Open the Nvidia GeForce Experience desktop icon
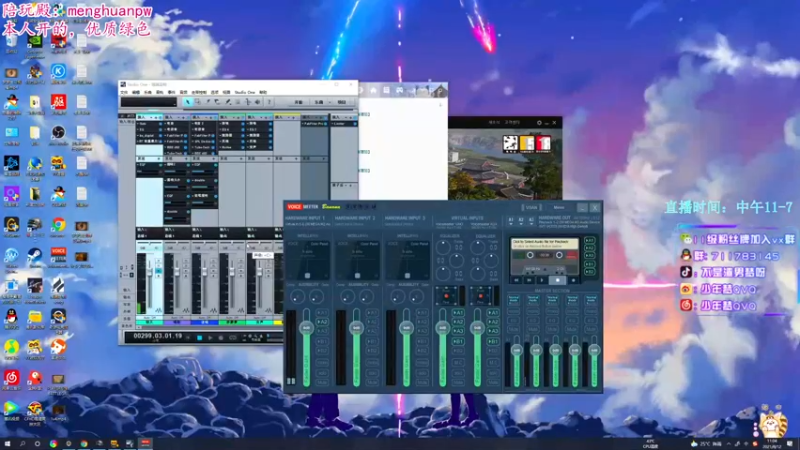The height and width of the screenshot is (450, 800). (x=35, y=42)
